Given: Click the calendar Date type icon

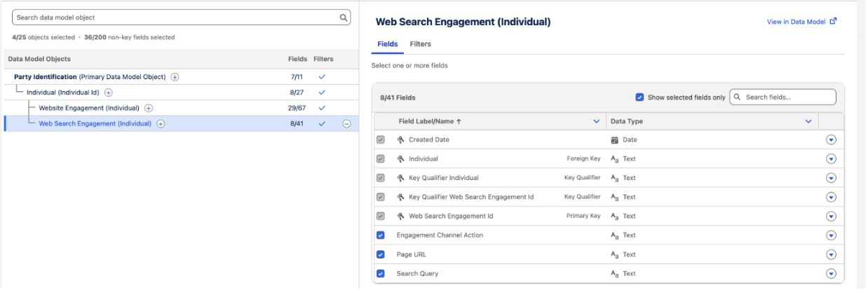Looking at the screenshot, I should point(615,139).
